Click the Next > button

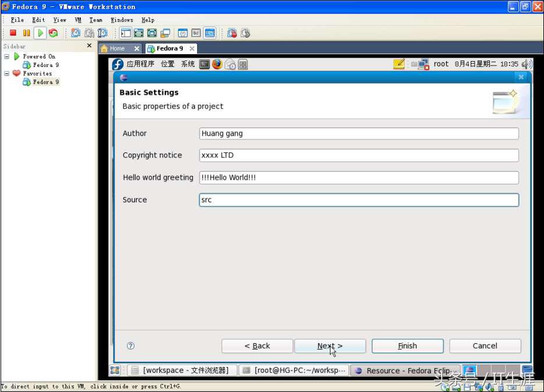pyautogui.click(x=330, y=345)
